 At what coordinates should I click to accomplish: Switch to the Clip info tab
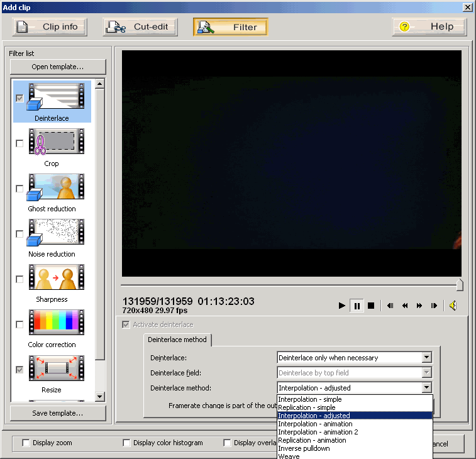coord(50,27)
